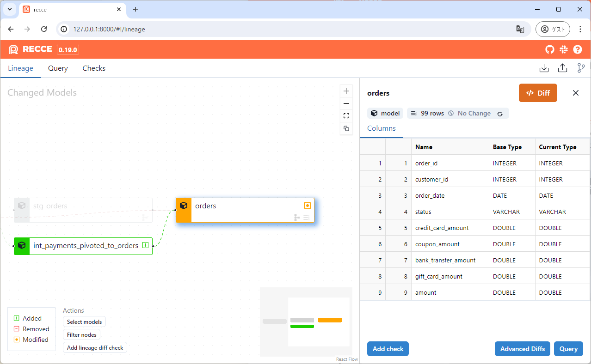The height and width of the screenshot is (364, 591).
Task: Switch to the Lineage tab
Action: click(20, 68)
